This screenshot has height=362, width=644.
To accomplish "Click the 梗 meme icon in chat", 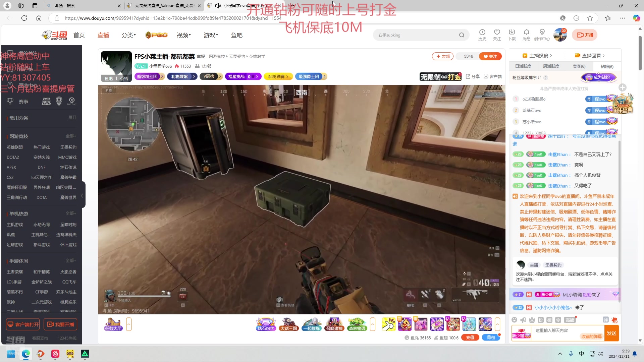I will pos(549,320).
